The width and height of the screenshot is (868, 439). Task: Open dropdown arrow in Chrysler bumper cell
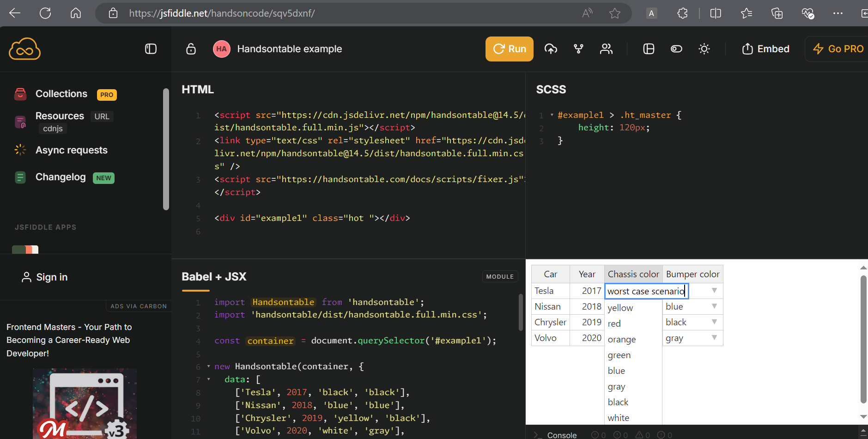point(714,322)
